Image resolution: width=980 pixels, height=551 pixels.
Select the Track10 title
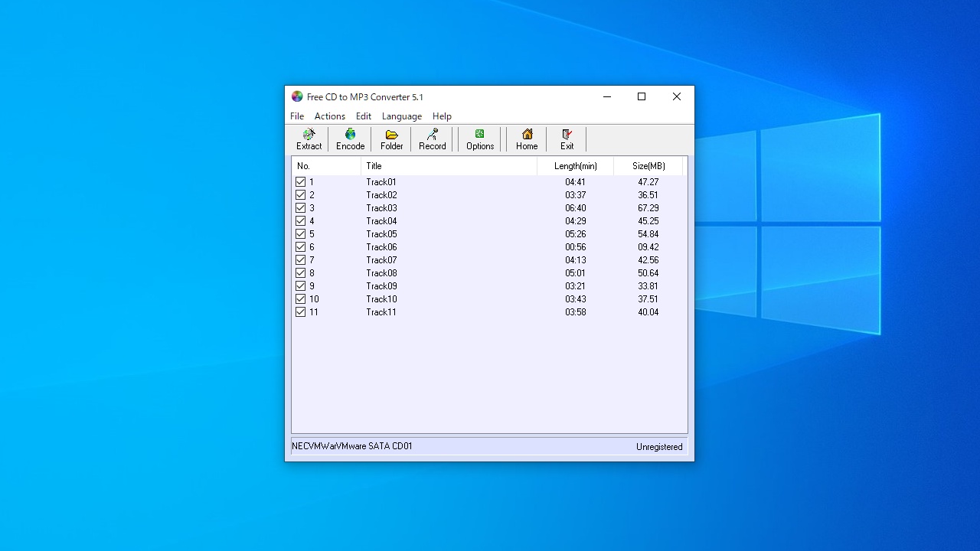pyautogui.click(x=381, y=299)
